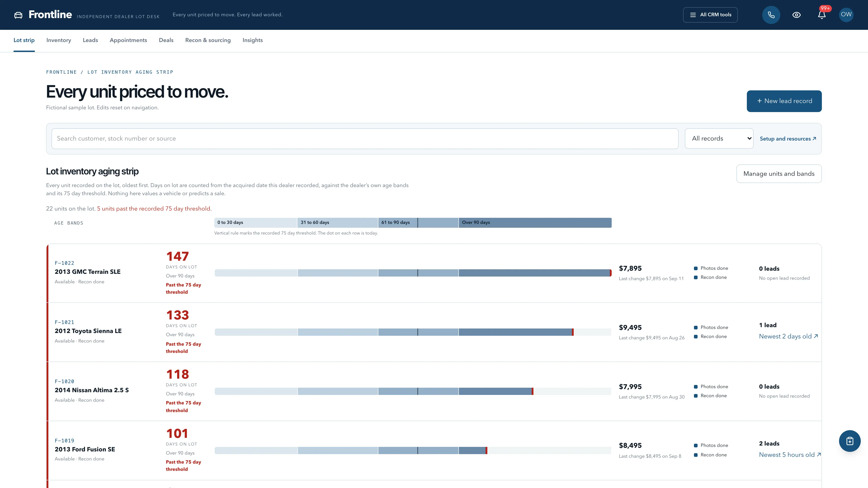Click stock number F-1022
The width and height of the screenshot is (868, 488).
[x=64, y=263]
